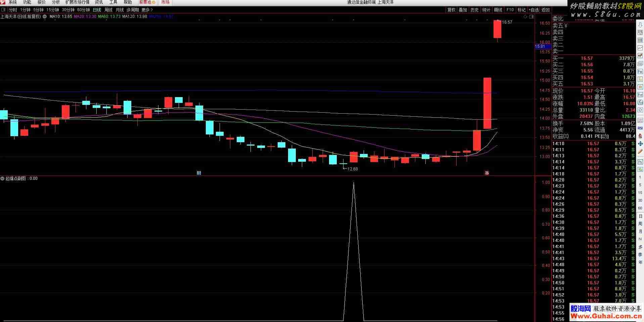Viewport: 644px width, 322px height.
Task: Expand the 起爆点副图 indicator dropdown arrow
Action: (2, 178)
